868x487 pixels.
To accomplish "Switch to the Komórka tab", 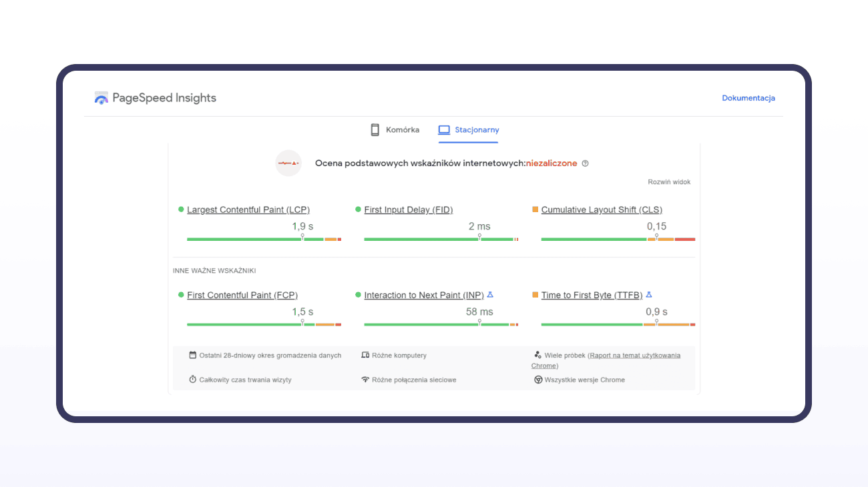I will [395, 129].
